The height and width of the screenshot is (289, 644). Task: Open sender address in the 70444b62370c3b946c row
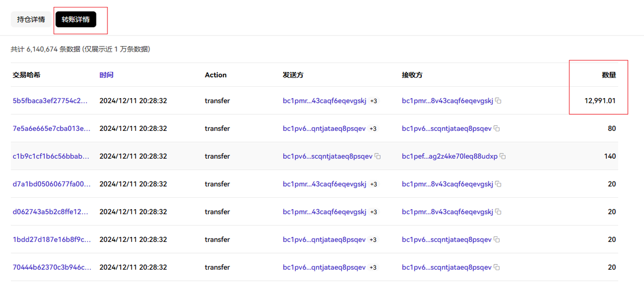point(324,268)
